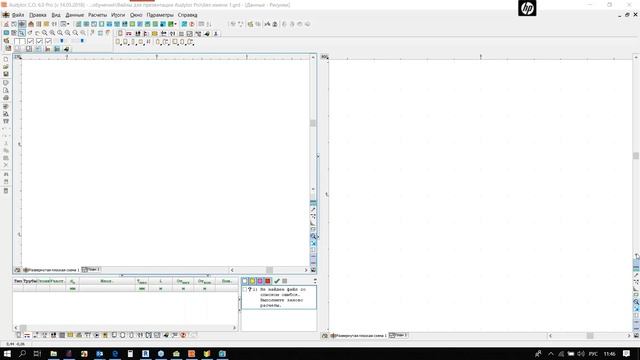Open File Explorer from the taskbar
640x360 pixels.
tap(53, 353)
